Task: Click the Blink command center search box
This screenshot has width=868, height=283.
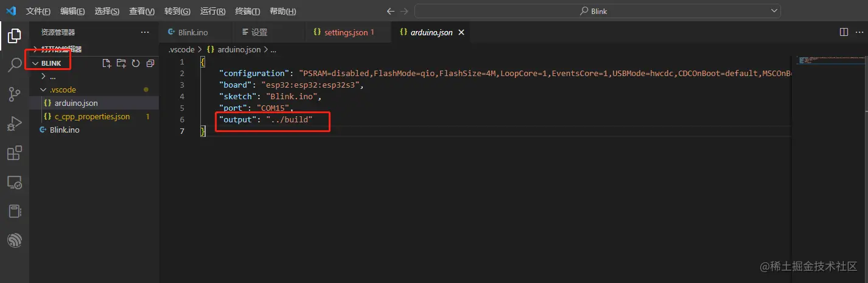Action: (598, 11)
